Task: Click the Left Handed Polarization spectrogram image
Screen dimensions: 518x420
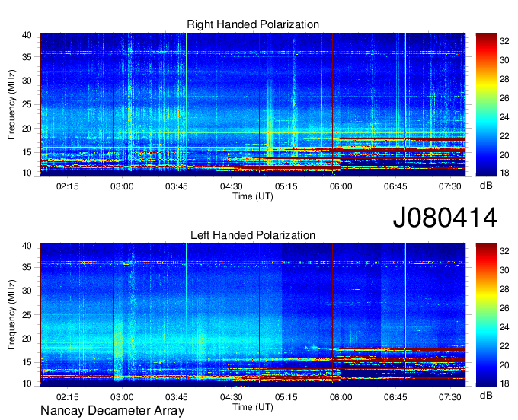Action: tap(253, 314)
